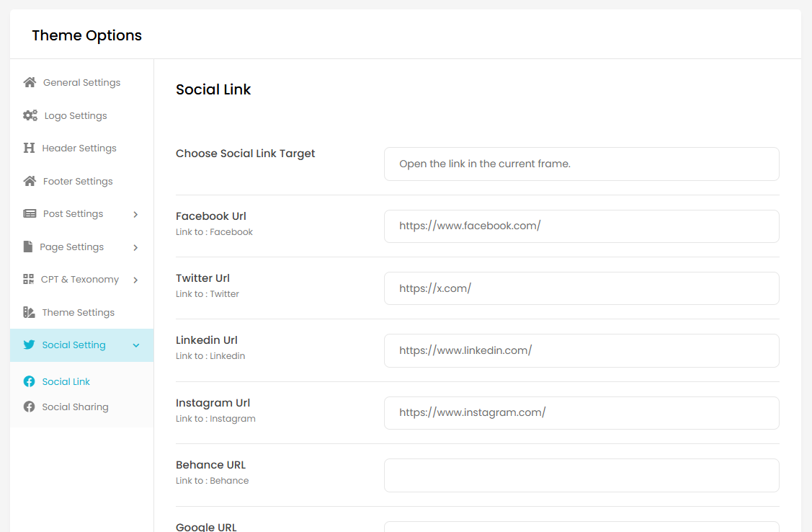812x532 pixels.
Task: Click the gears icon beside Logo Settings
Action: [x=30, y=115]
